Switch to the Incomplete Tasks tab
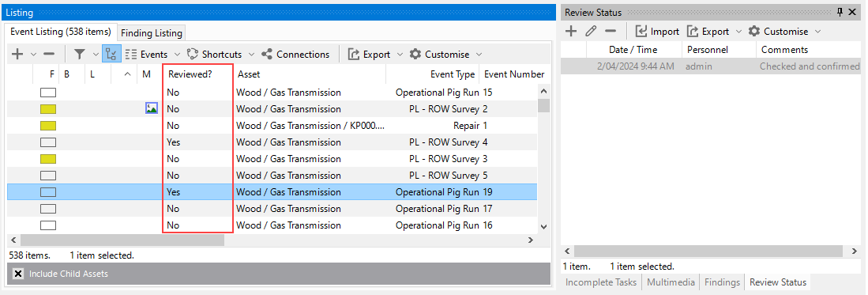The height and width of the screenshot is (295, 868). (601, 282)
